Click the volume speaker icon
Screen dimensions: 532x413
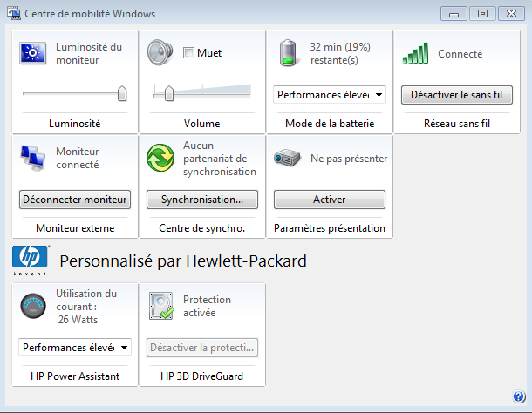[x=160, y=53]
